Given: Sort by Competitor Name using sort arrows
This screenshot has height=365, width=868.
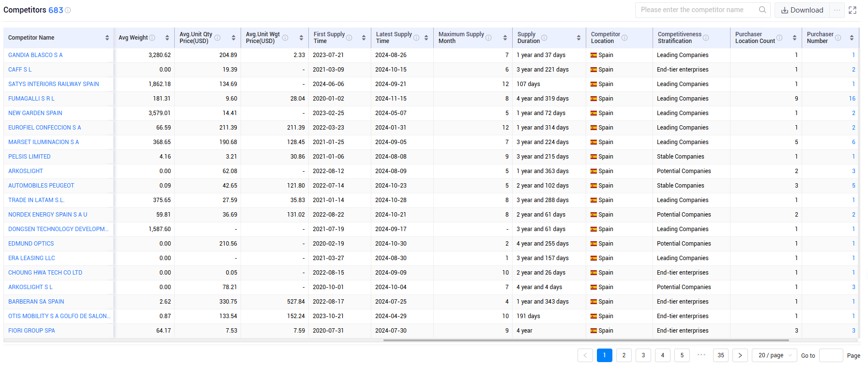Looking at the screenshot, I should click(107, 38).
